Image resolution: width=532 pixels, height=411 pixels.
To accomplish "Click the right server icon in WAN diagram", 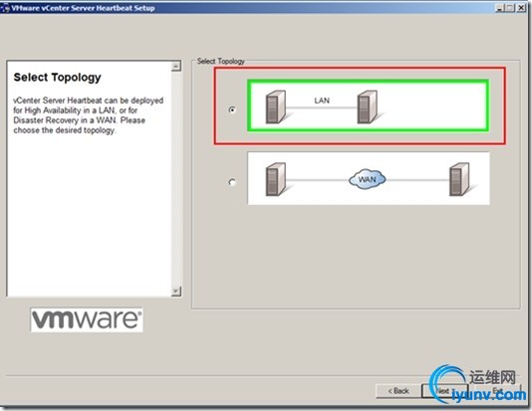I will [x=459, y=179].
